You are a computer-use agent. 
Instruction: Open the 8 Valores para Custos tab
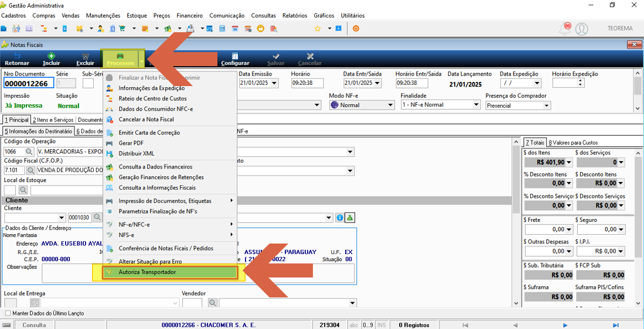click(x=573, y=143)
